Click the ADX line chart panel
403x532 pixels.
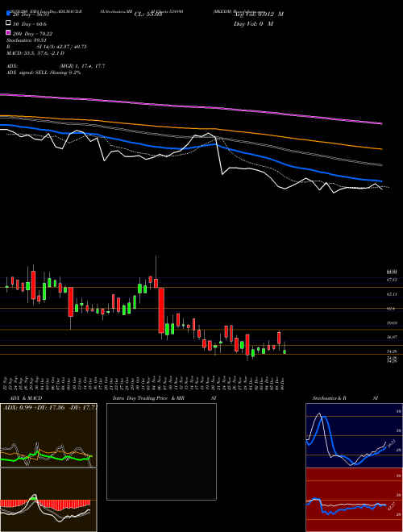tap(48, 435)
